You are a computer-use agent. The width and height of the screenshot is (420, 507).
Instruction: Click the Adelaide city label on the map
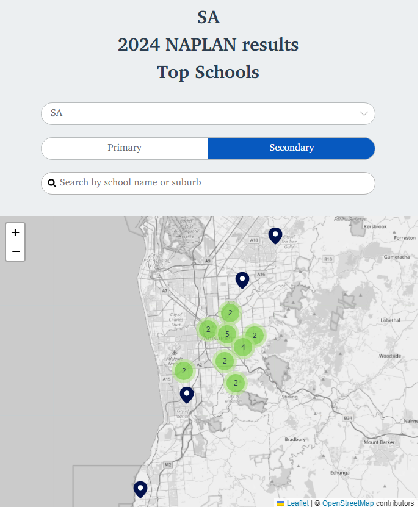(215, 339)
